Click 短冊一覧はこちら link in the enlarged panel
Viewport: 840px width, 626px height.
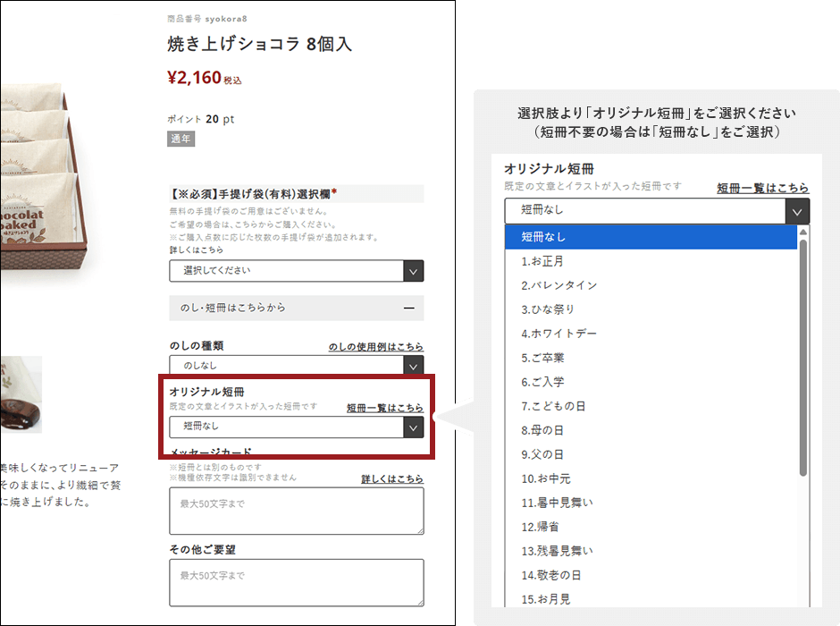coord(762,188)
